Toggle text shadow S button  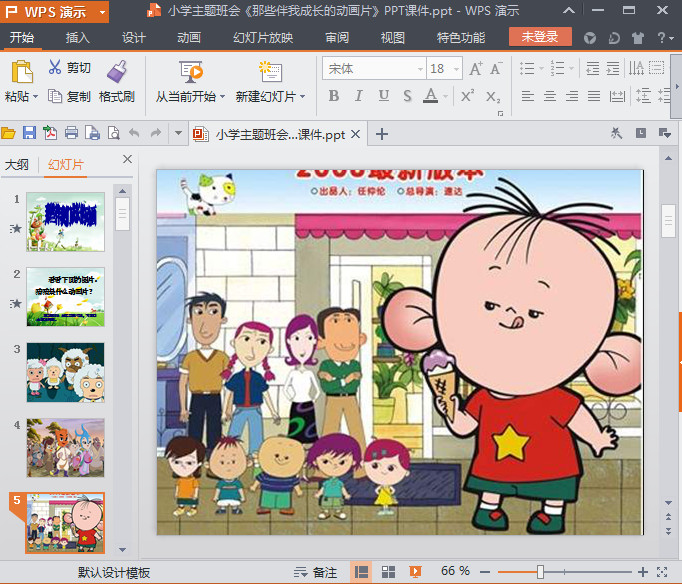(407, 96)
